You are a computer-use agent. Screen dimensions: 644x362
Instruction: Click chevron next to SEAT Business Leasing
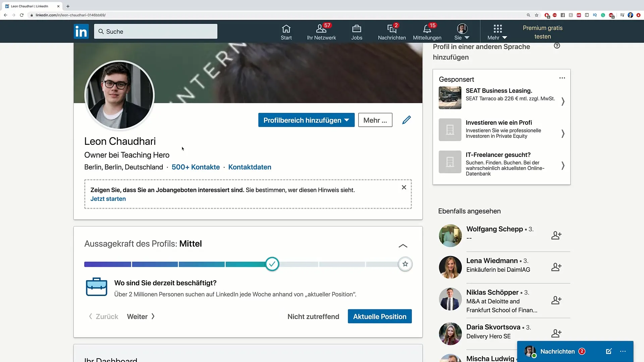pyautogui.click(x=563, y=101)
